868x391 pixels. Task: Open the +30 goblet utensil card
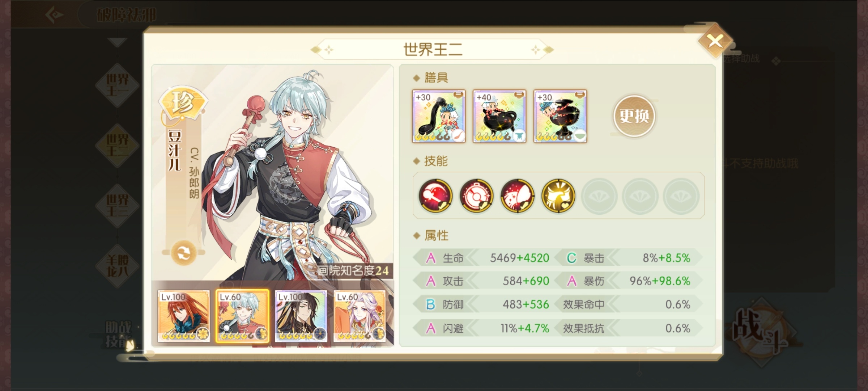pos(560,116)
